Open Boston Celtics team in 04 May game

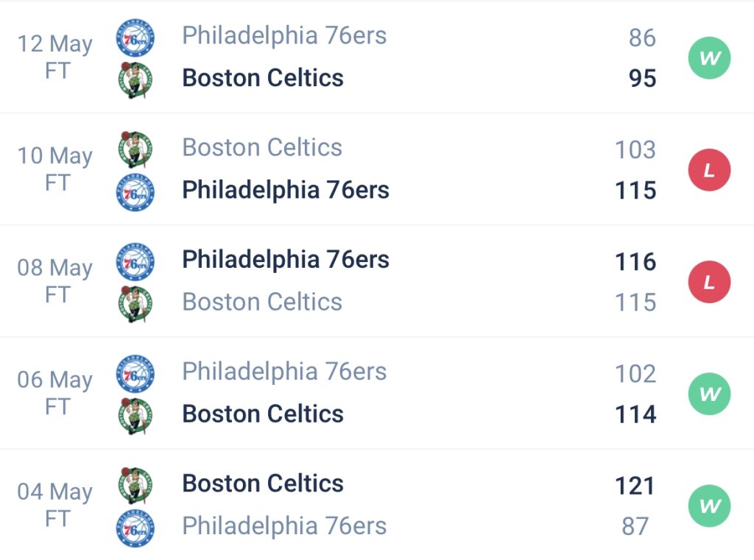(263, 483)
